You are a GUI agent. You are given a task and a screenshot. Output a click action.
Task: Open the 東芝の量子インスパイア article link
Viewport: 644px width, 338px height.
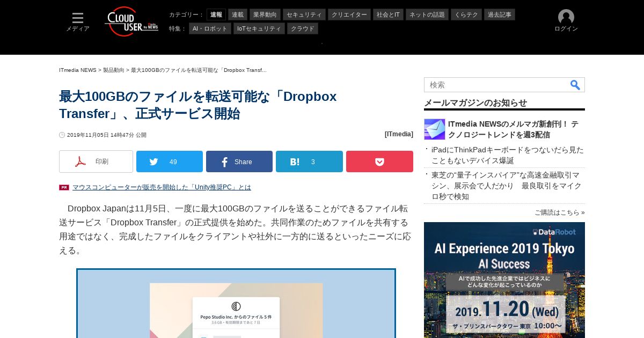[x=507, y=186]
